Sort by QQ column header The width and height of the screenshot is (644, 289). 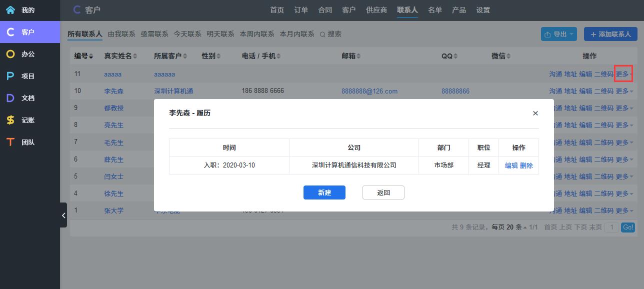449,56
